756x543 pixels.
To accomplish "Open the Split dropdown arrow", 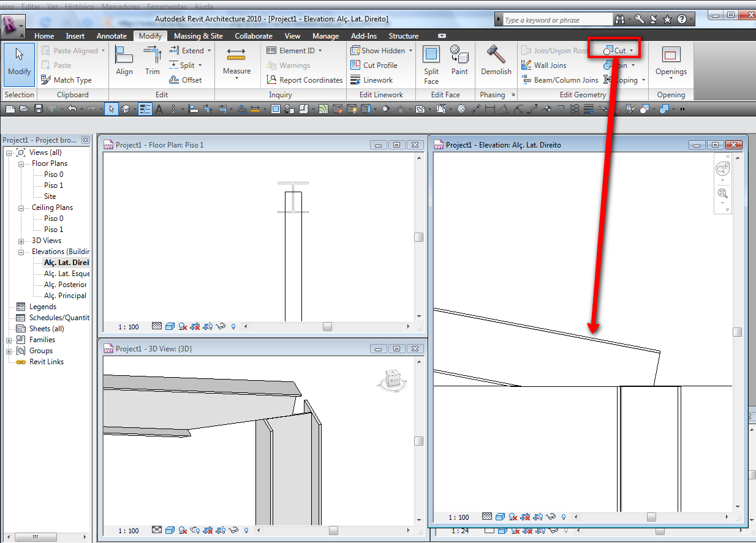I will [x=200, y=66].
